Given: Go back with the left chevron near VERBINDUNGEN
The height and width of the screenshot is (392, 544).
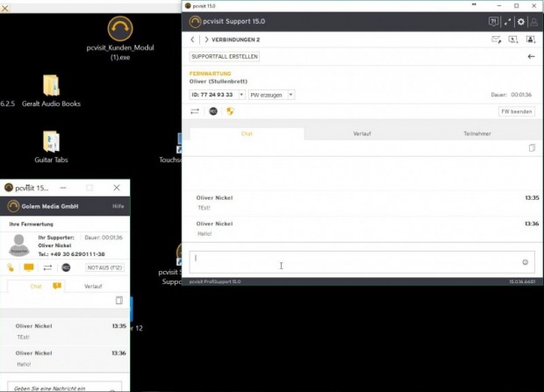Looking at the screenshot, I should (x=192, y=39).
